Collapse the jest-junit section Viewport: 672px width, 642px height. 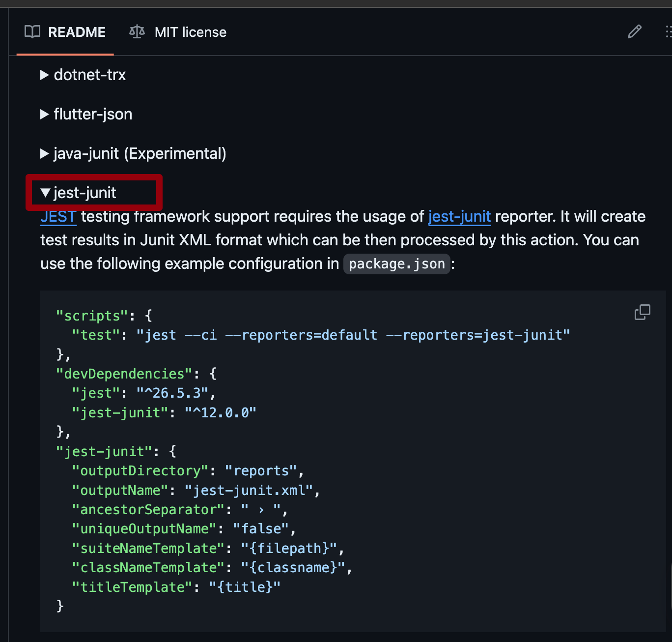click(x=79, y=193)
